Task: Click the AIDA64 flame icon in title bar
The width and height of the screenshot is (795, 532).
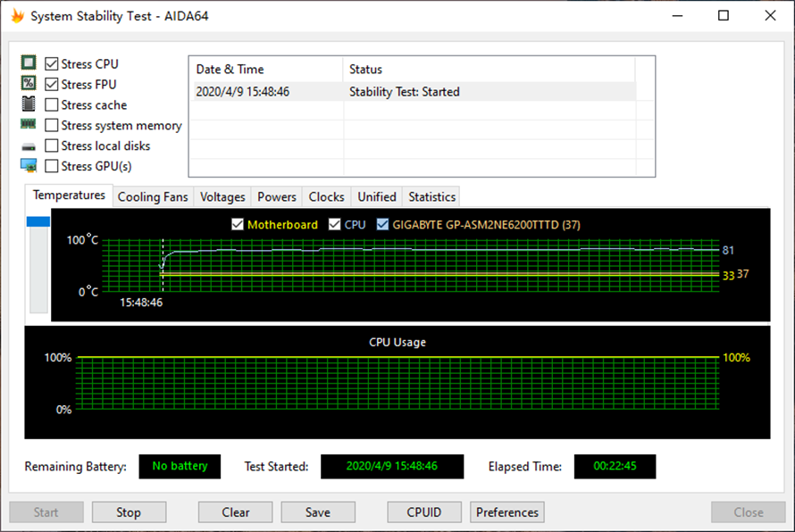Action: point(16,15)
